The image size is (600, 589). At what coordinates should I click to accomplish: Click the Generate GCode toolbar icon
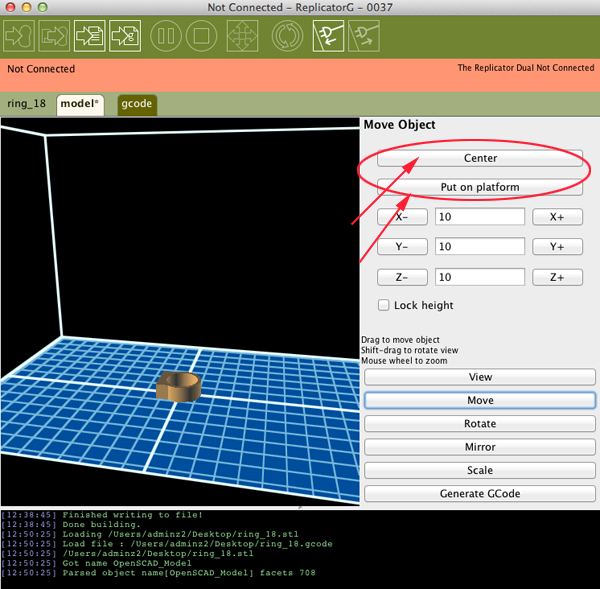click(125, 36)
